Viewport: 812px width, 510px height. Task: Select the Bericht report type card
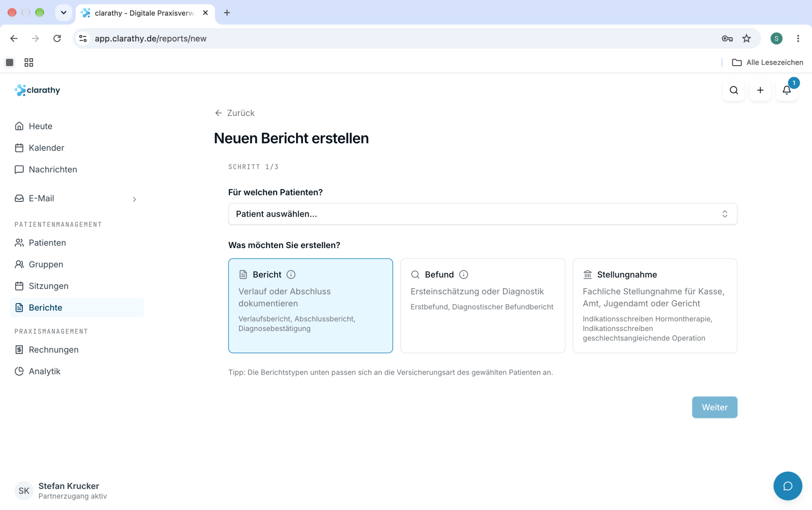(311, 306)
